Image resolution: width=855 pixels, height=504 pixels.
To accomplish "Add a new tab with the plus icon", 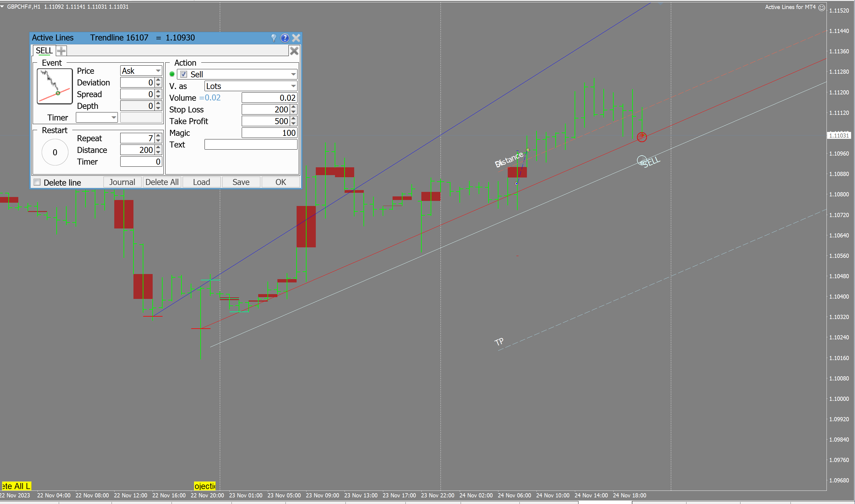I will click(x=61, y=51).
